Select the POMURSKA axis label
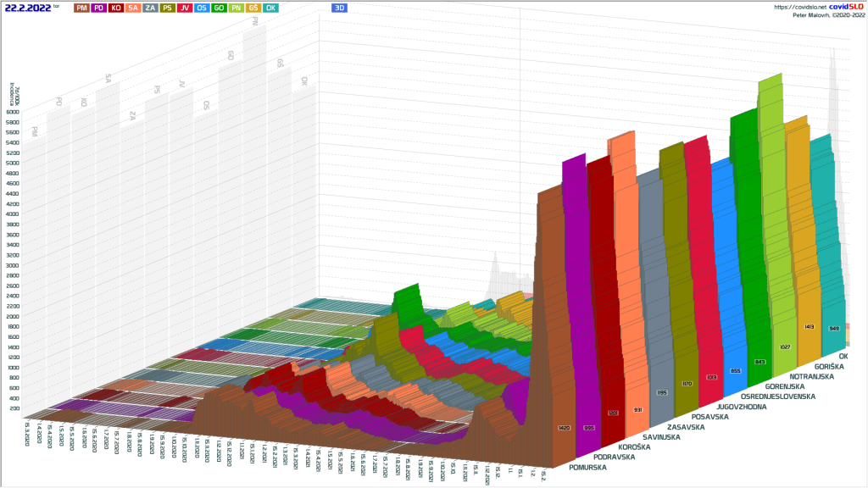 point(587,467)
